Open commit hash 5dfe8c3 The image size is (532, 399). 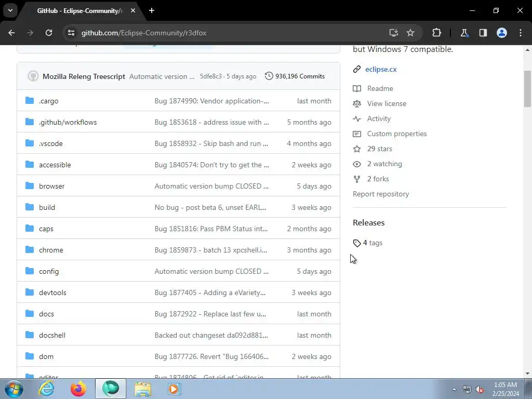(211, 76)
